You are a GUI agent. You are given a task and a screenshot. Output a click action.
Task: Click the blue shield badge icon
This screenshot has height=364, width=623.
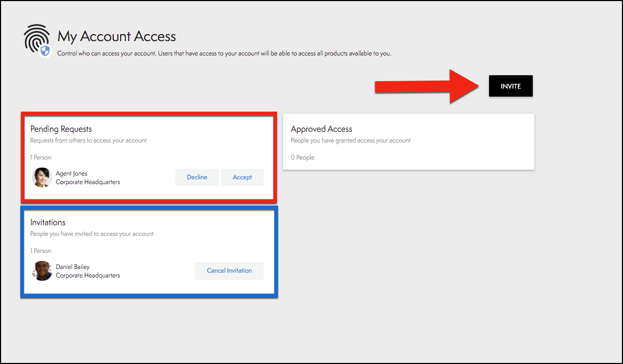pyautogui.click(x=45, y=51)
